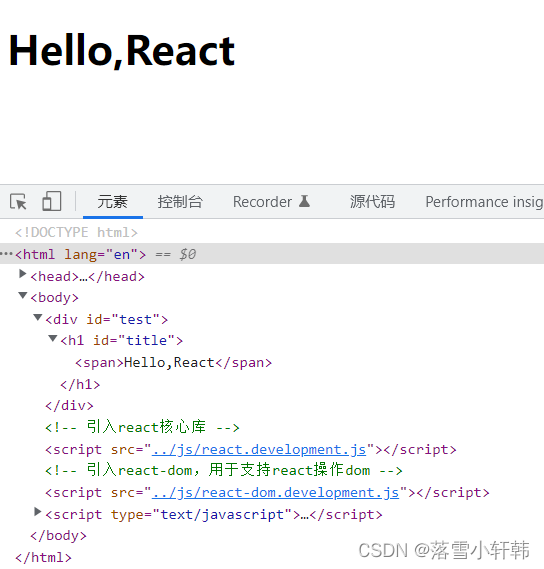
Task: Click the Recorder flask icon
Action: click(304, 201)
